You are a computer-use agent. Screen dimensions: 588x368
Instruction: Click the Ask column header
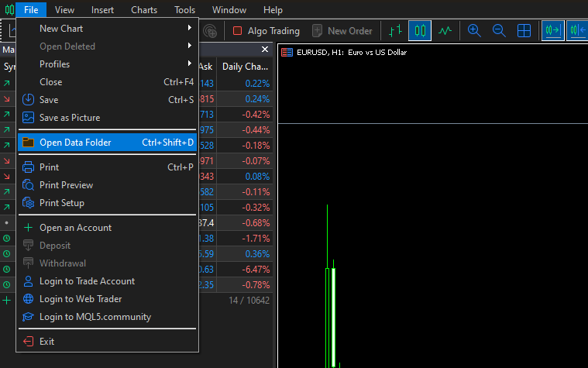coord(205,67)
